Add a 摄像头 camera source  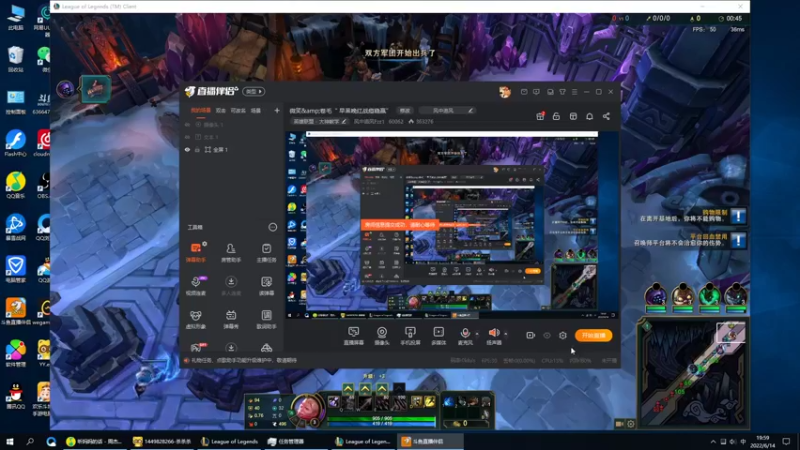click(x=382, y=336)
